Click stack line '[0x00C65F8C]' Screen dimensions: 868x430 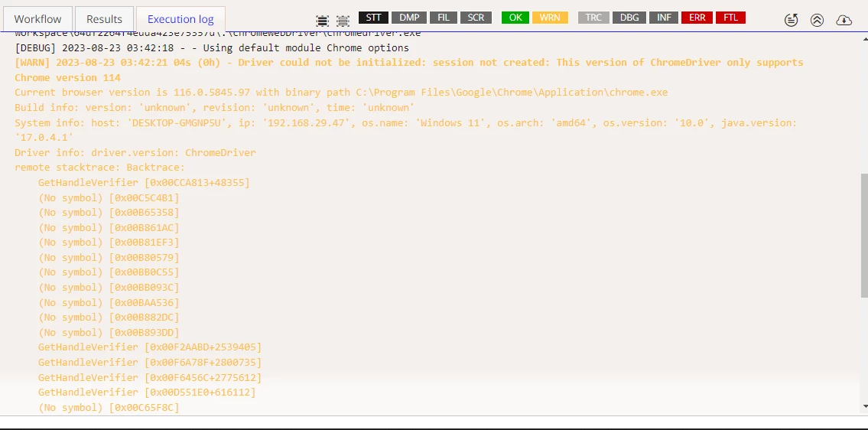(109, 408)
